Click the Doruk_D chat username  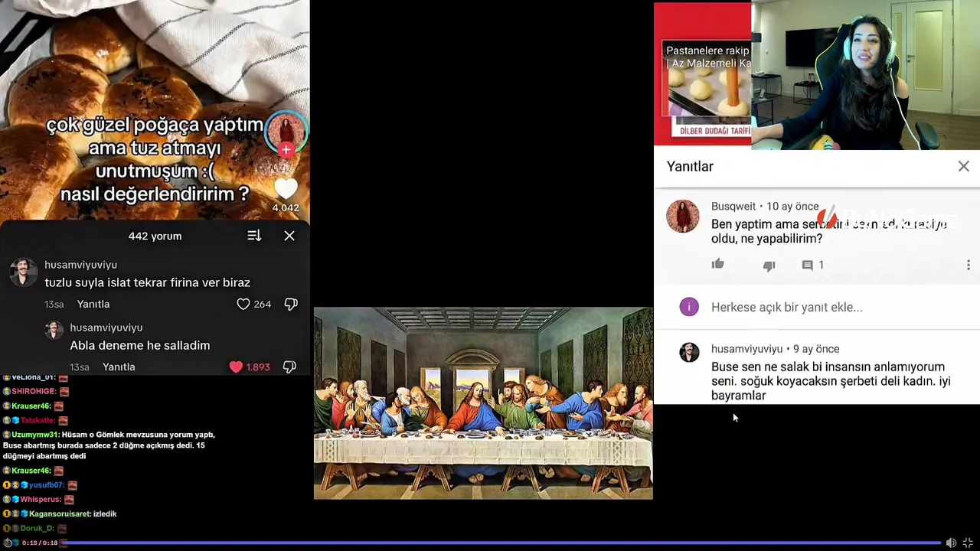[x=37, y=528]
